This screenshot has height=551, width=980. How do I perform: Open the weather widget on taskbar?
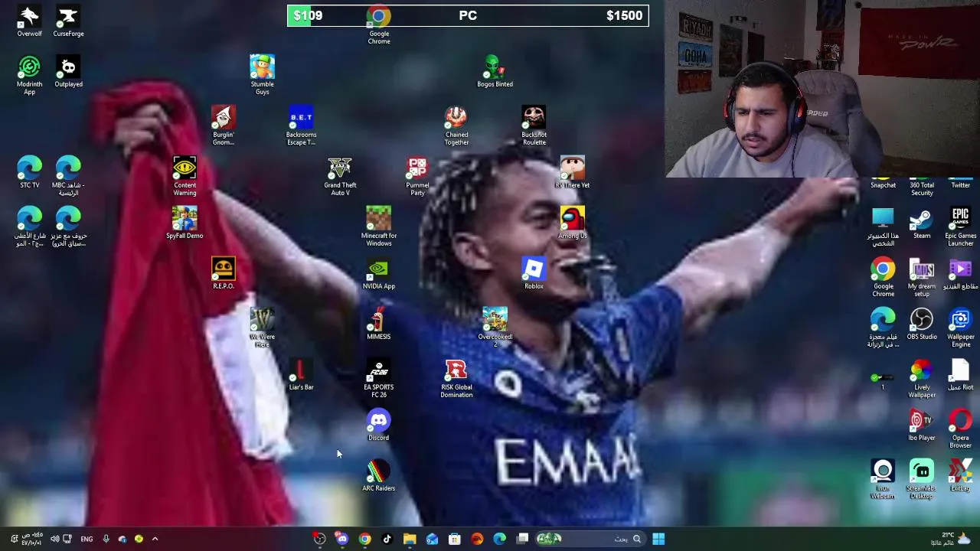pos(950,539)
